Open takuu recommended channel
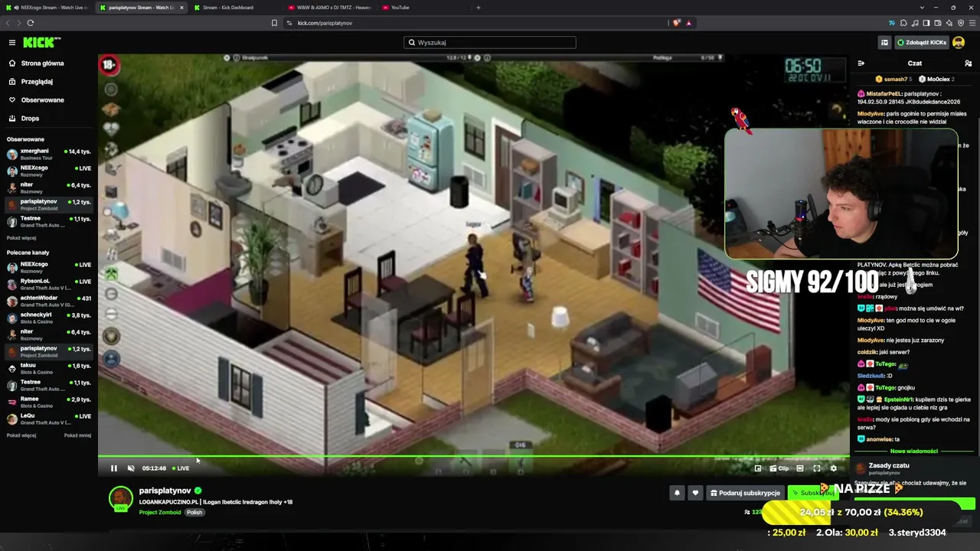 click(49, 368)
